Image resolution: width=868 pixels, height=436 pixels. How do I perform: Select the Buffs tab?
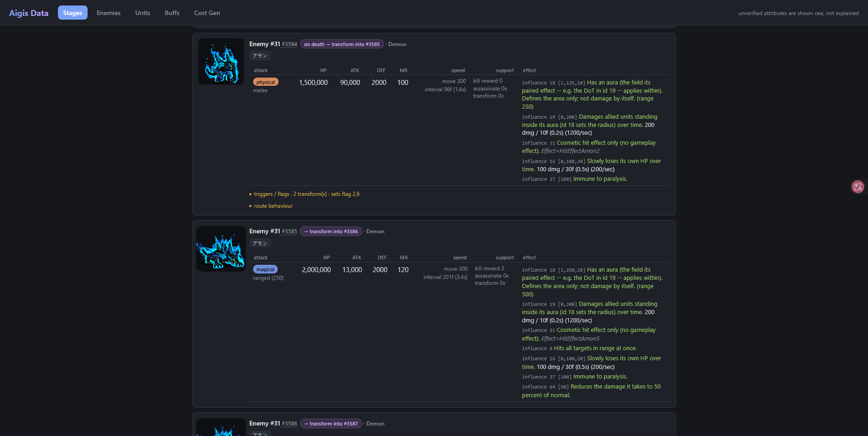172,13
